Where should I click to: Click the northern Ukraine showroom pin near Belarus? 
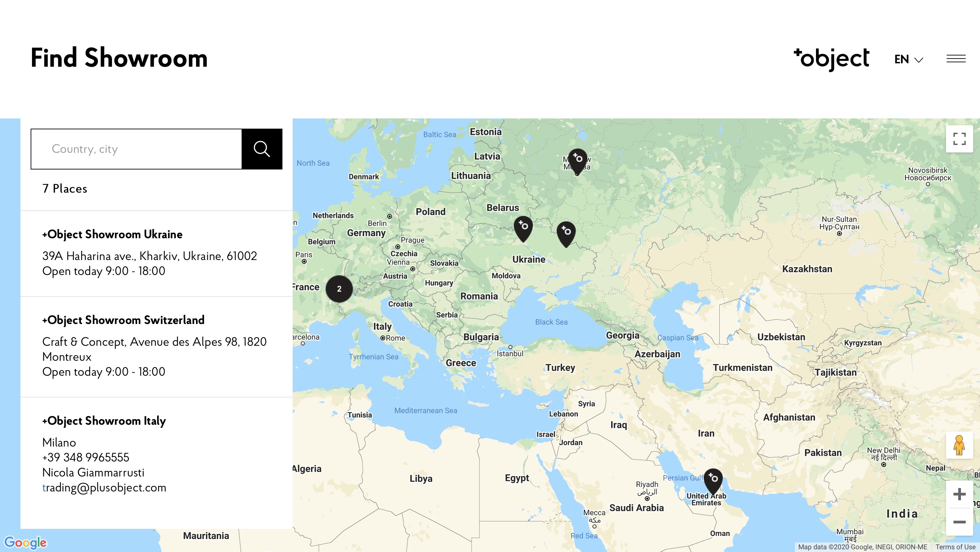click(523, 229)
